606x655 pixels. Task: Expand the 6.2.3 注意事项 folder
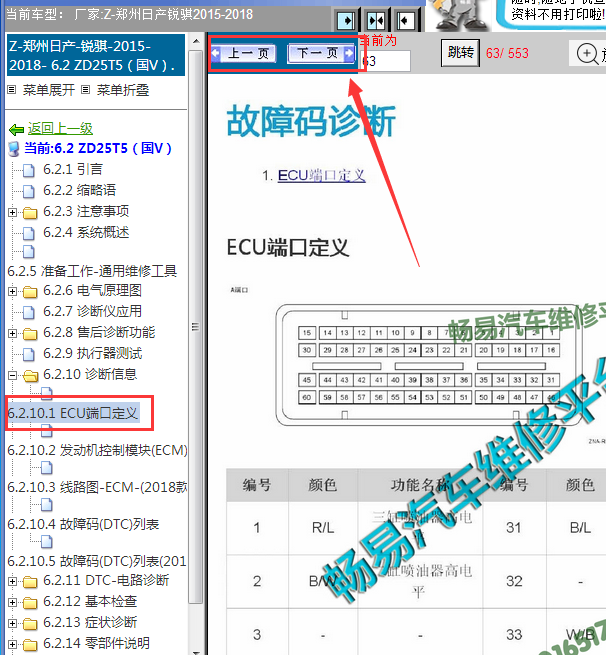click(13, 212)
